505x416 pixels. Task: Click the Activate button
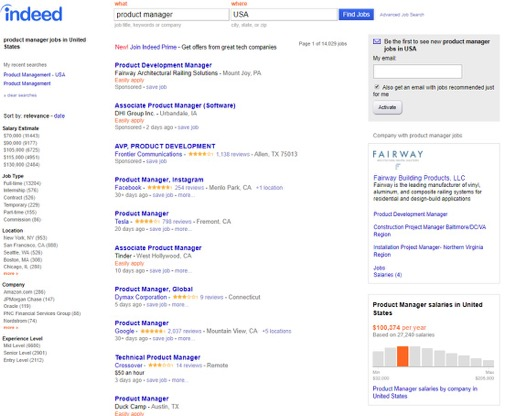[387, 107]
